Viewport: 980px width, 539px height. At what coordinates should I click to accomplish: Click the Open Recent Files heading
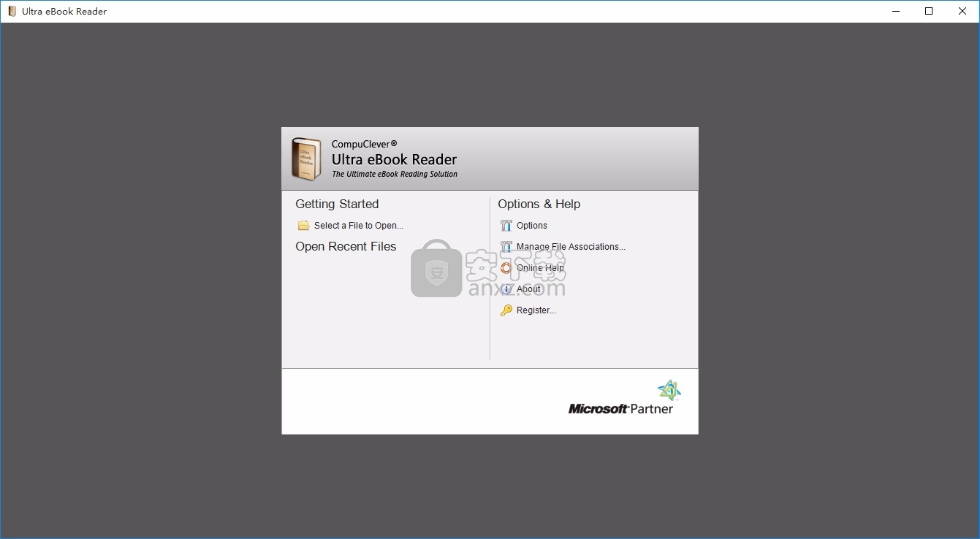[x=346, y=247]
